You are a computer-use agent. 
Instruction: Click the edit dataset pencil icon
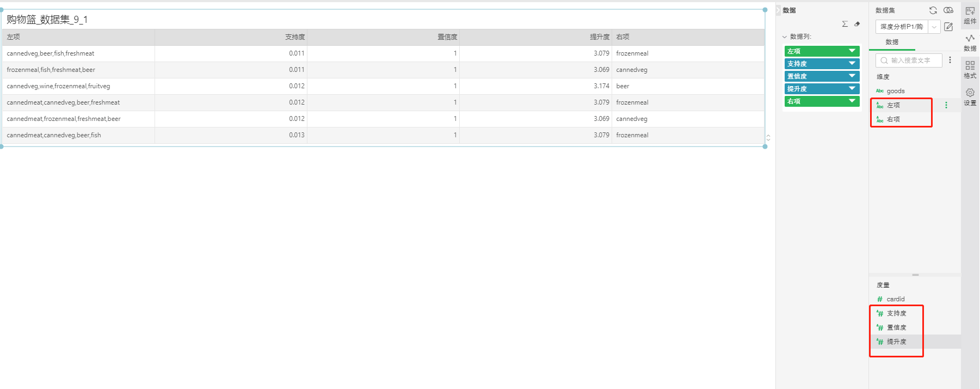(x=948, y=27)
